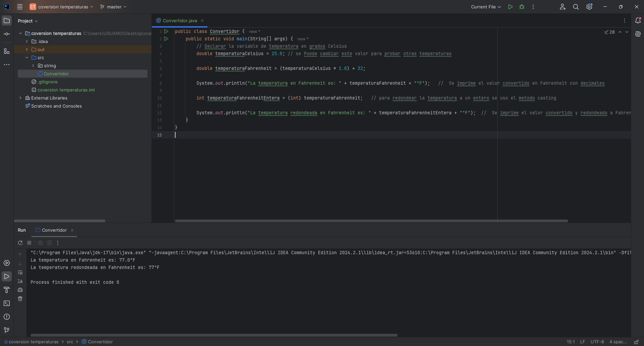Expand the out folder

(27, 49)
